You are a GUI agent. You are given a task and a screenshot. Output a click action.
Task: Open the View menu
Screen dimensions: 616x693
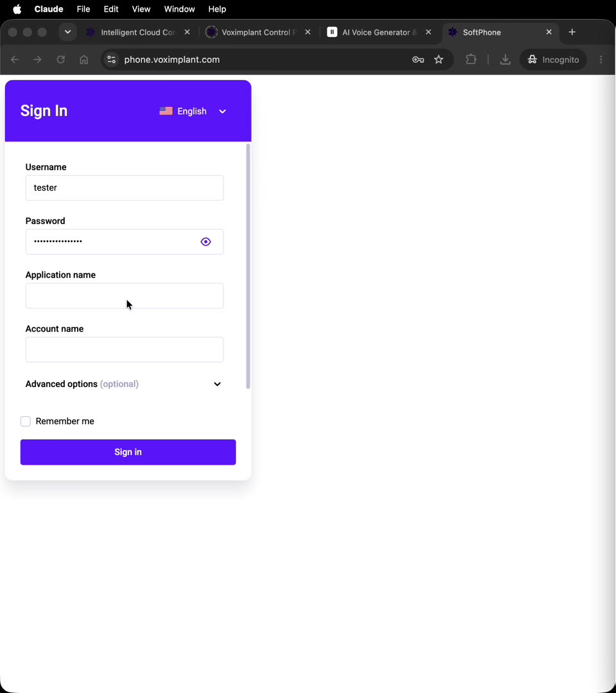(141, 9)
